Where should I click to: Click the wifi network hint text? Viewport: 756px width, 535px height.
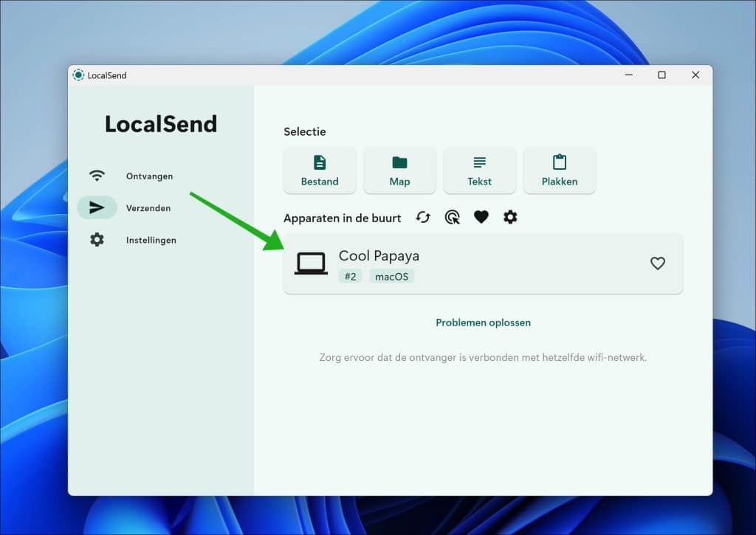[x=483, y=358]
